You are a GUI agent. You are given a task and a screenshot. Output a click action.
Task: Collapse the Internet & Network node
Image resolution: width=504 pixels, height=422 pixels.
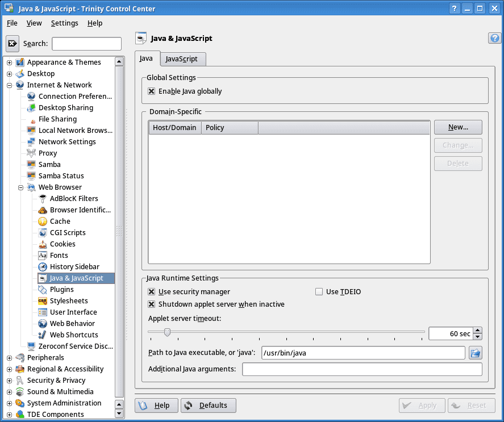[x=9, y=85]
